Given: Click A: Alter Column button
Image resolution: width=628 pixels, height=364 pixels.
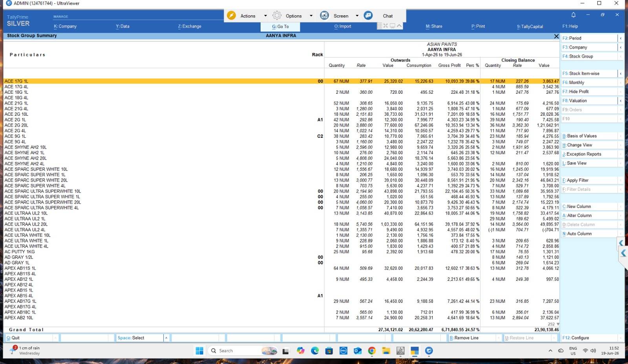Looking at the screenshot, I should tap(589, 215).
